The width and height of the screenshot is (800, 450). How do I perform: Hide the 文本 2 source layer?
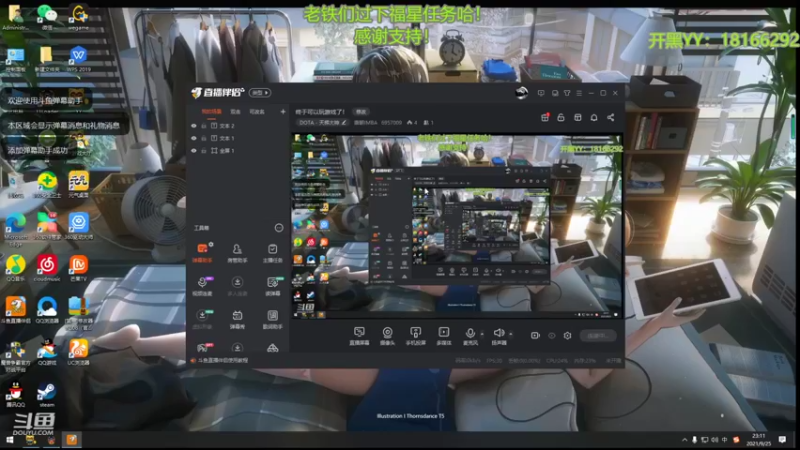tap(193, 126)
